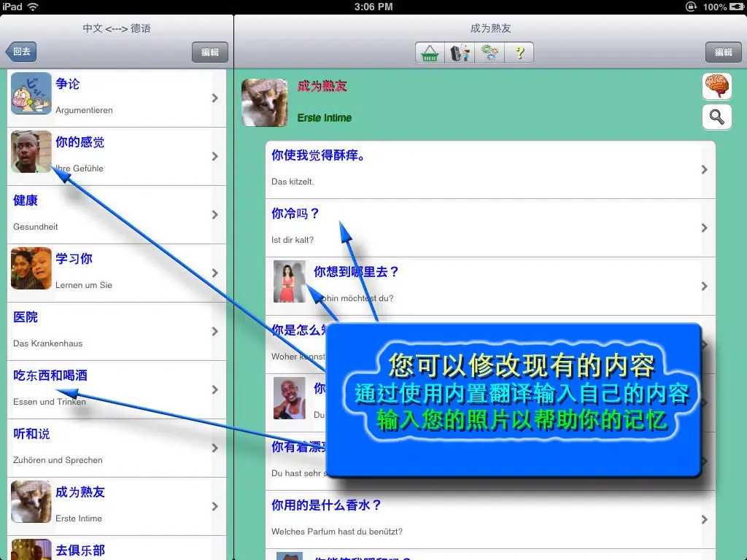
Task: Select phrase 你使我觉得酥痒。
Action: point(318,155)
